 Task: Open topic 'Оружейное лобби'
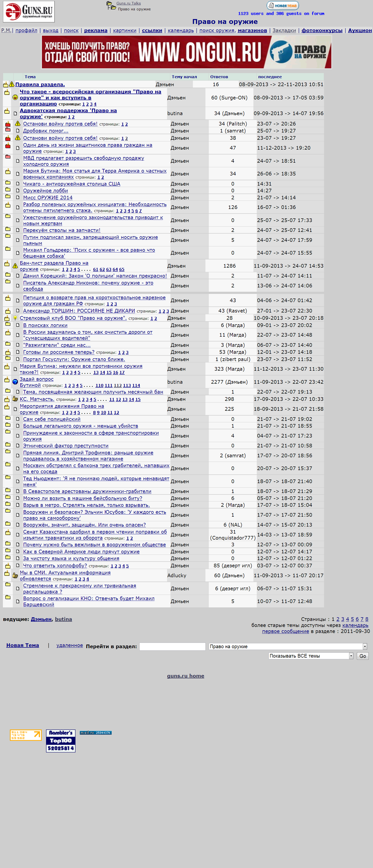click(x=45, y=191)
